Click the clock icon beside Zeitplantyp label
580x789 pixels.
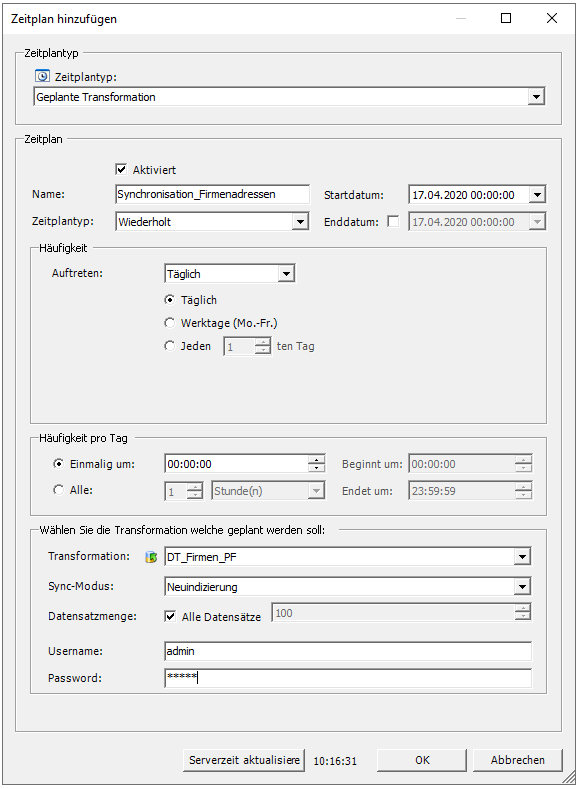42,76
